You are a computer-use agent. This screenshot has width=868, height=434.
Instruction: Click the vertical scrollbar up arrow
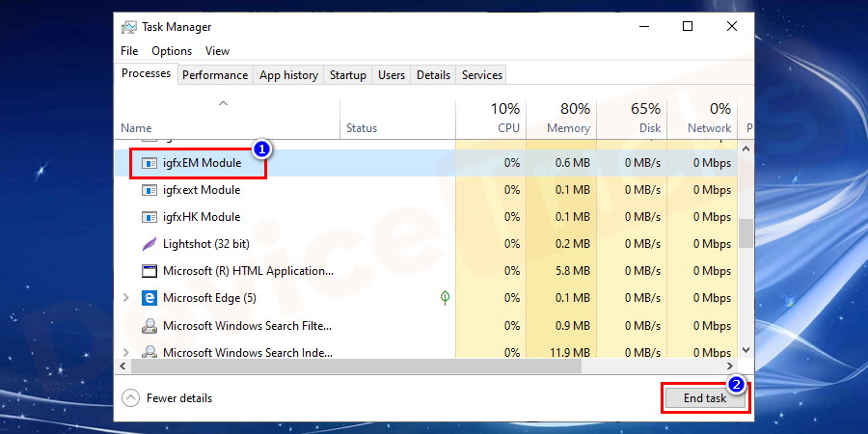[x=746, y=149]
